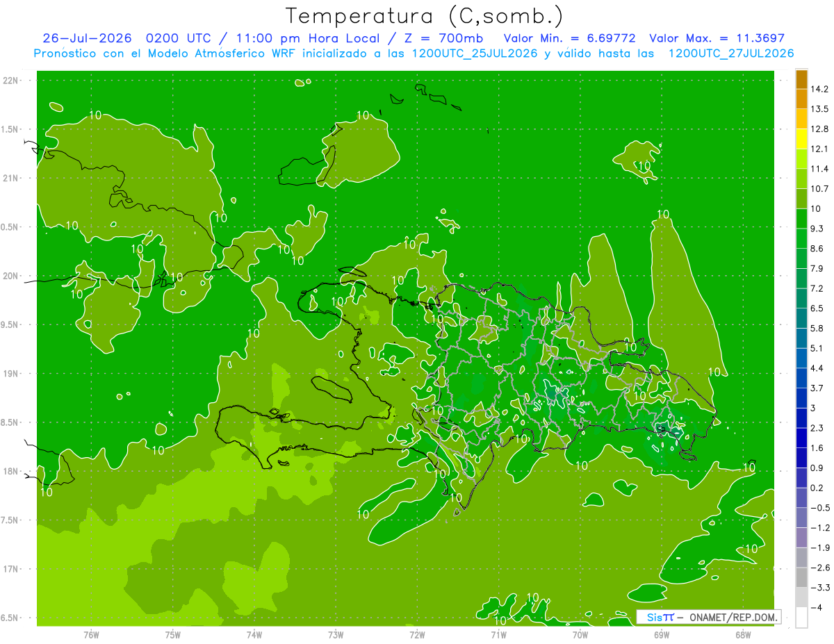This screenshot has height=644, width=834.
Task: Click the "Z = 700mb" level label
Action: pos(445,38)
